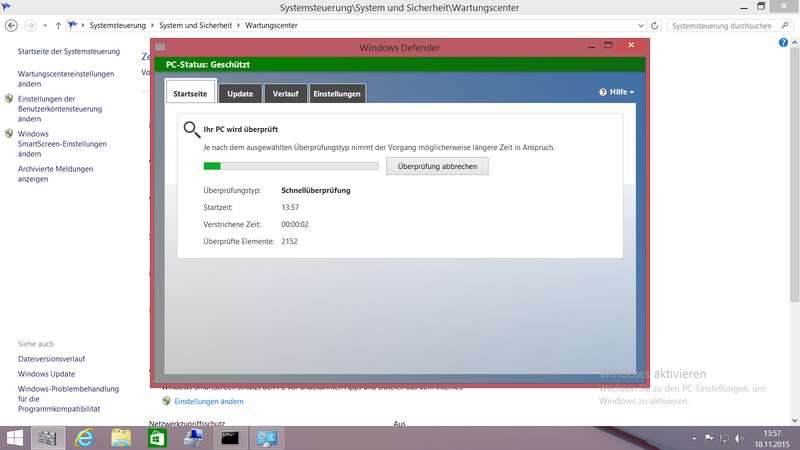Open the Windows Start button
The width and height of the screenshot is (800, 450).
pos(15,438)
